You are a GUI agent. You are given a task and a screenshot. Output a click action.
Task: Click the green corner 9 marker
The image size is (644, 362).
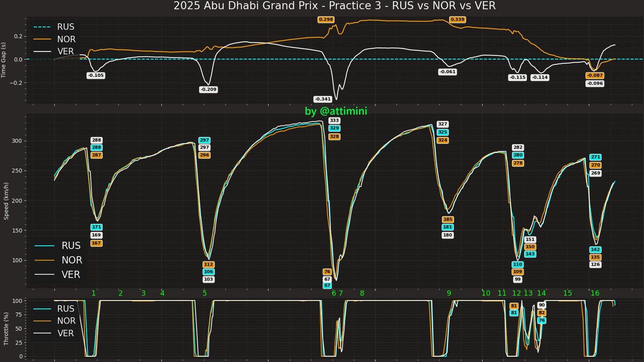pyautogui.click(x=449, y=294)
